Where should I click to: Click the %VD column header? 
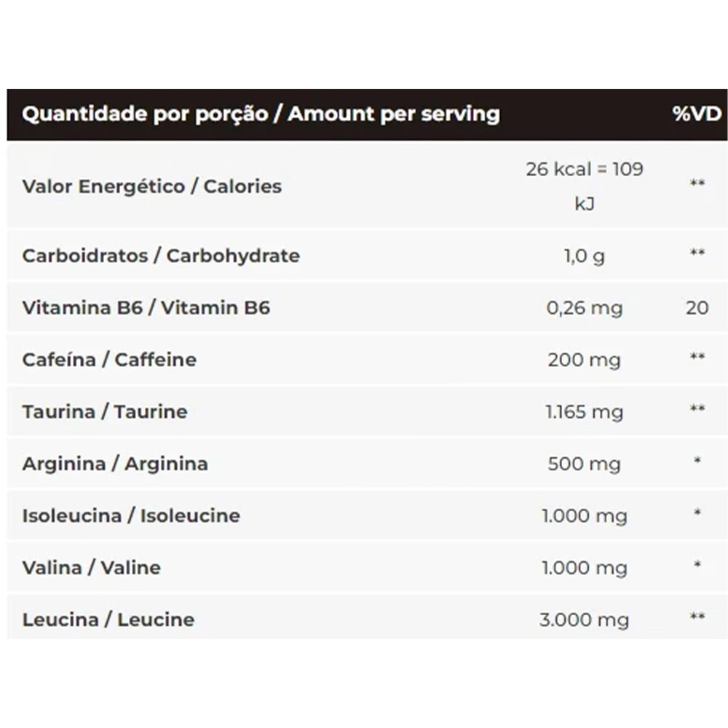697,114
